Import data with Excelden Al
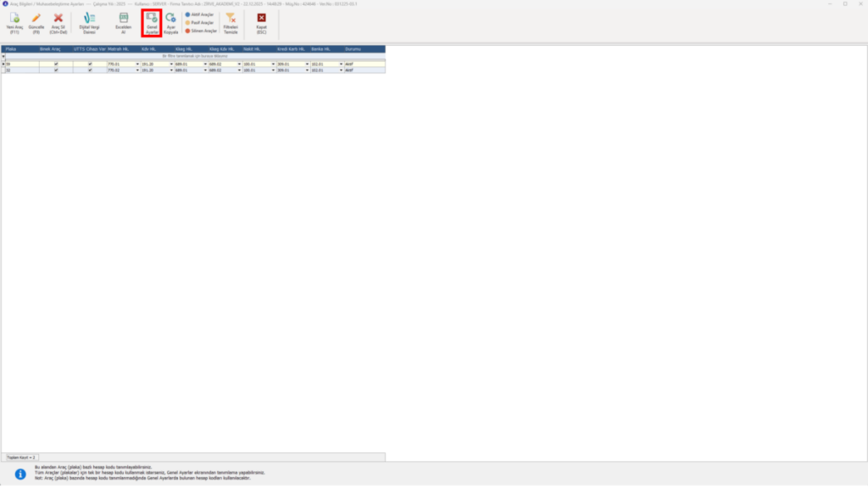Image resolution: width=868 pixels, height=488 pixels. (x=124, y=23)
